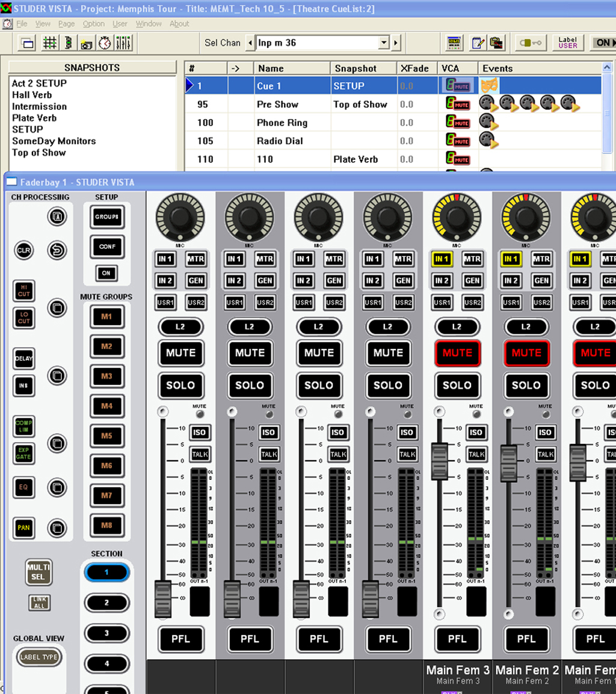Open the Sel Chan dropdown list
This screenshot has width=616, height=694.
[384, 43]
